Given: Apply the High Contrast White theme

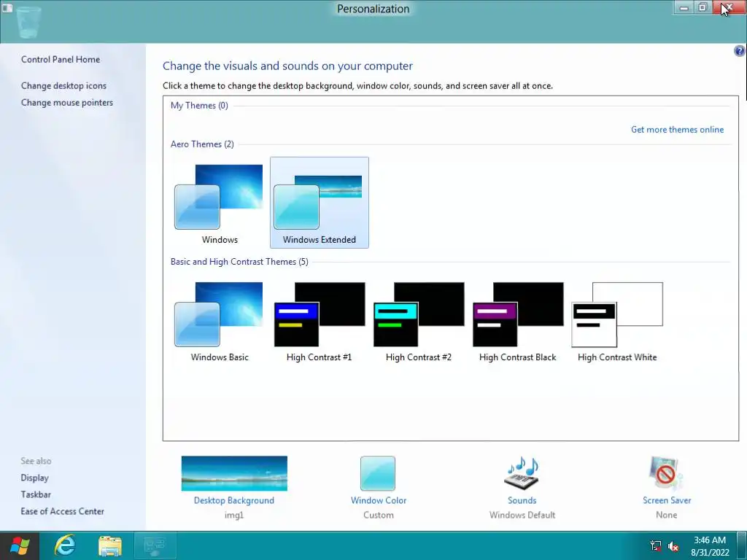Looking at the screenshot, I should tap(617, 322).
